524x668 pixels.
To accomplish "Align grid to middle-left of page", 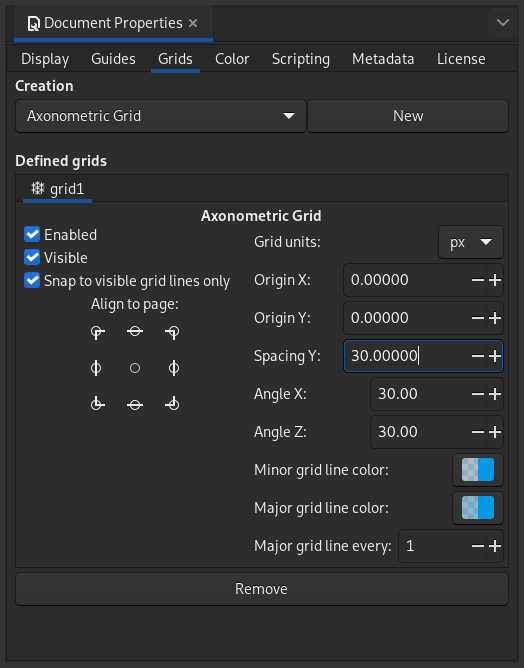I will [96, 368].
